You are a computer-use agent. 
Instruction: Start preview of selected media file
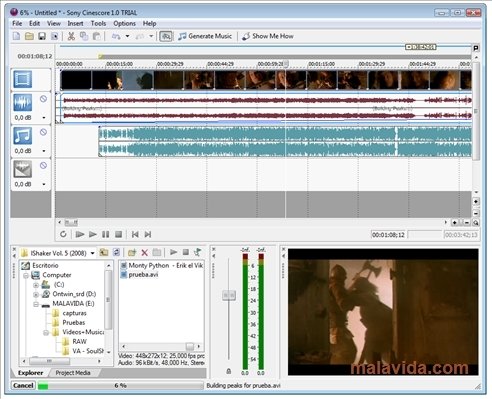coord(173,252)
